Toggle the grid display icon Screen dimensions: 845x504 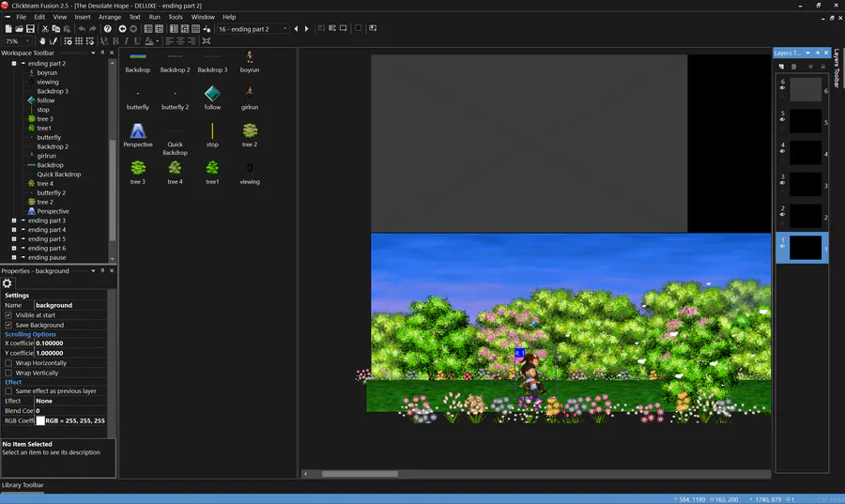(79, 41)
